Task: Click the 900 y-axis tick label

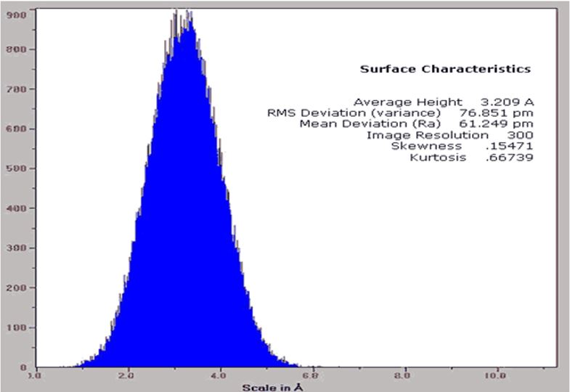Action: (17, 15)
